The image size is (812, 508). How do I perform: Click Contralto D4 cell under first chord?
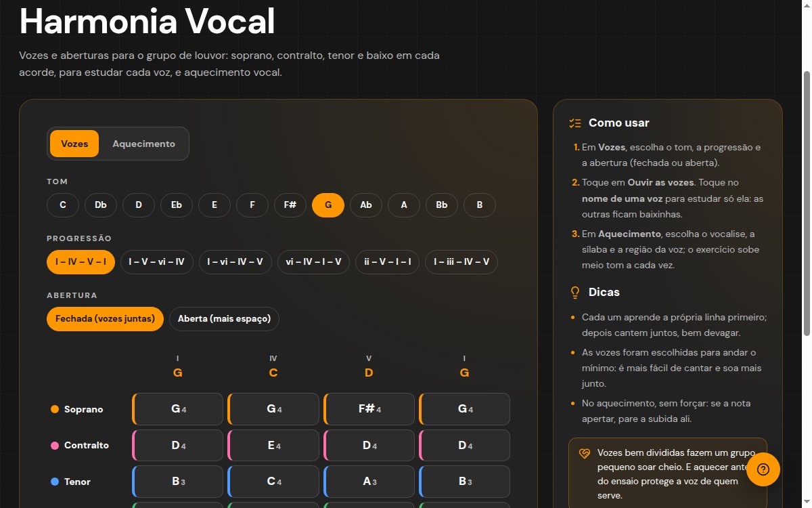(177, 446)
